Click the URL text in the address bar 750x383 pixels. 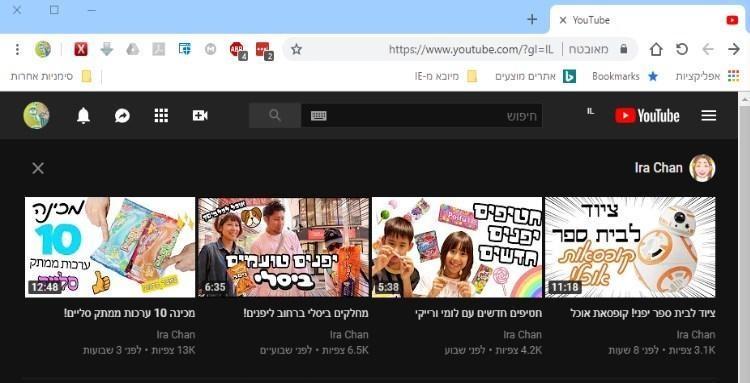[471, 49]
